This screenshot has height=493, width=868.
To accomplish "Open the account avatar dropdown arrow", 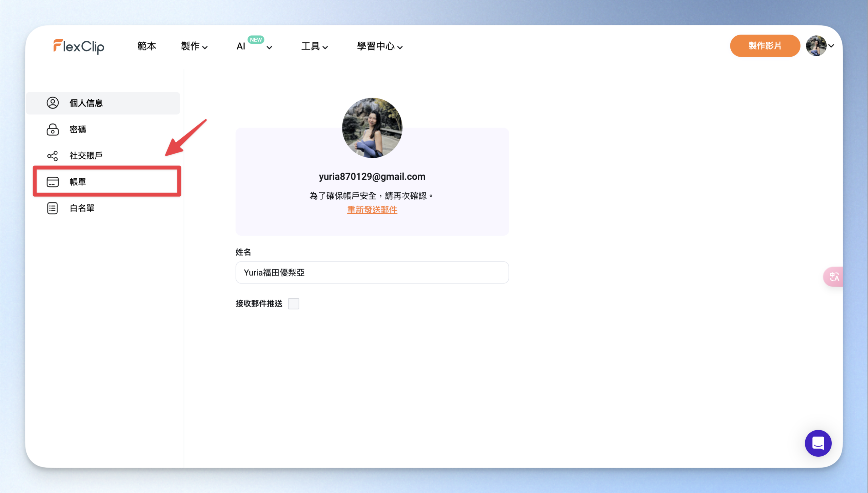I will [831, 46].
